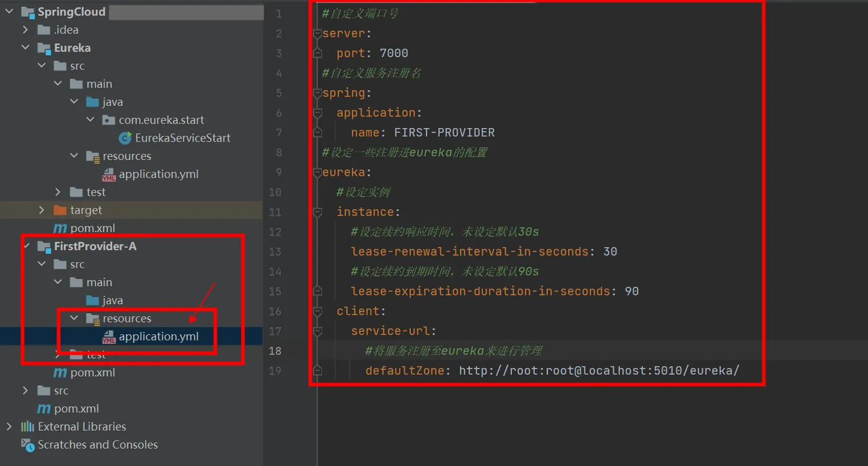The width and height of the screenshot is (868, 466).
Task: Click line number 18 in the gutter
Action: pyautogui.click(x=275, y=351)
